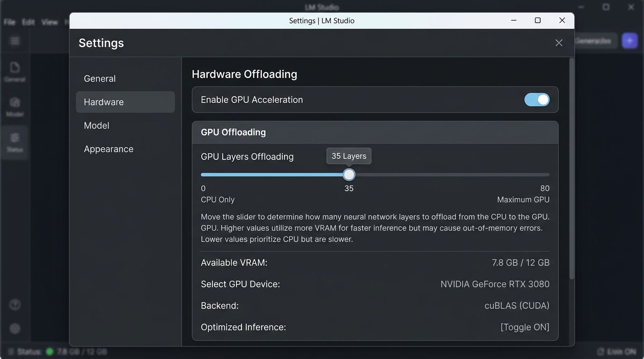This screenshot has width=644, height=359.
Task: Click the Settings panel vertical scrollbar
Action: (x=571, y=169)
